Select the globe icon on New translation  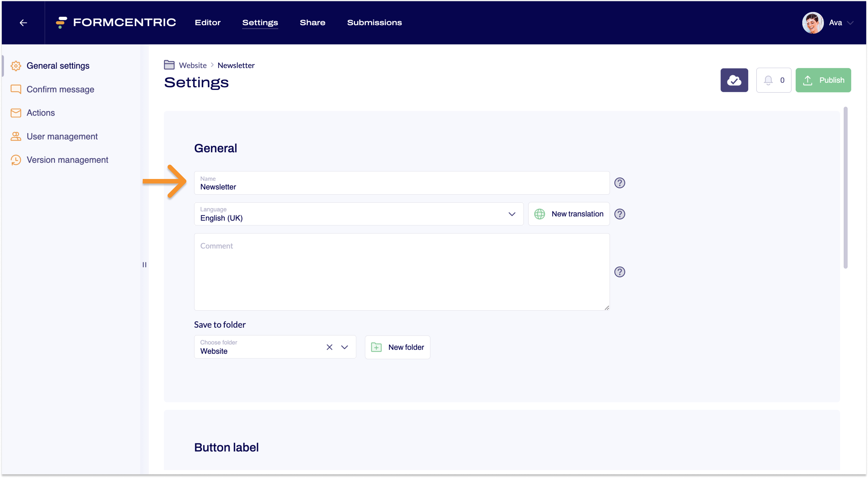pyautogui.click(x=540, y=214)
